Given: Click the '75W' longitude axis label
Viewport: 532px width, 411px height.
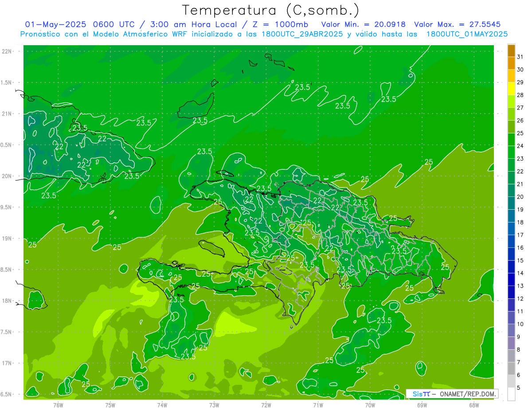Looking at the screenshot, I should tap(110, 404).
